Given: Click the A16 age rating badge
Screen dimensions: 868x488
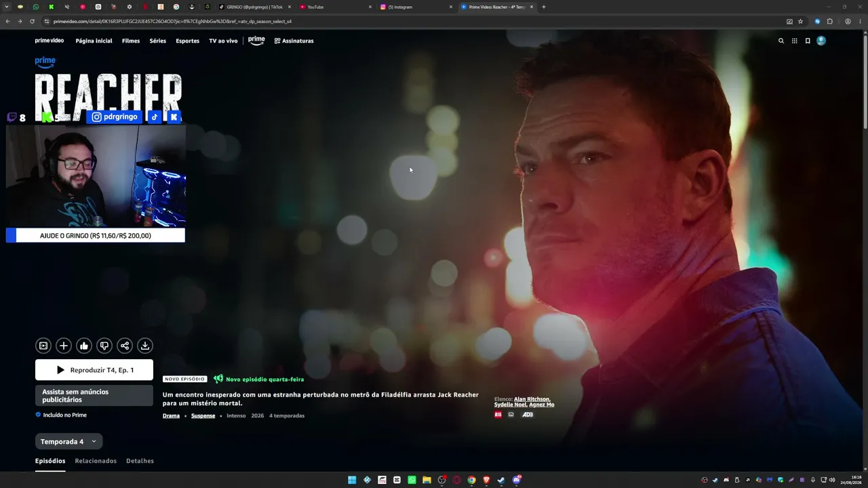Looking at the screenshot, I should [498, 415].
